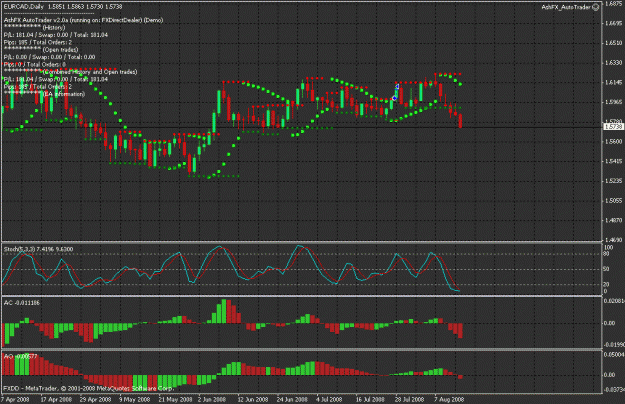
Task: Click the 0.00 level on AO scale
Action: [x=609, y=375]
